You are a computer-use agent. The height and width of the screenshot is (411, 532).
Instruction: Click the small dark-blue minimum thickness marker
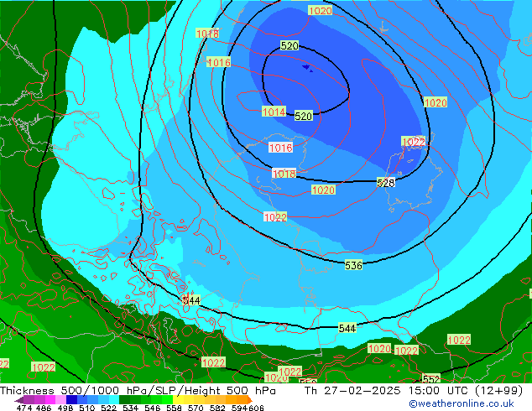pyautogui.click(x=307, y=68)
